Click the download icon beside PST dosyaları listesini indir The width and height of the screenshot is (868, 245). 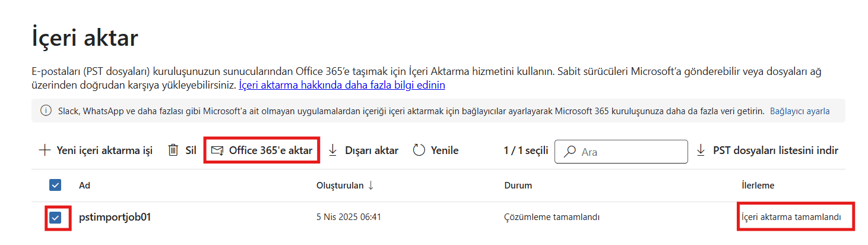point(701,150)
